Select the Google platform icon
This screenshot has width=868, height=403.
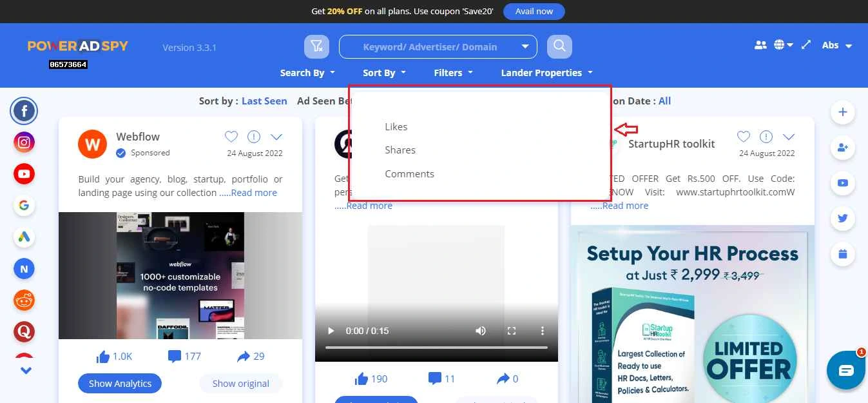pos(24,205)
